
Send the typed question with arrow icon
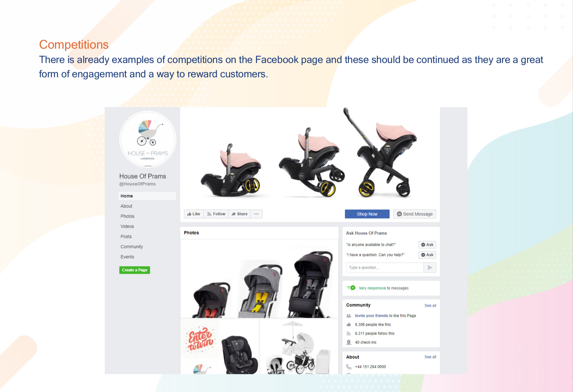(x=430, y=268)
